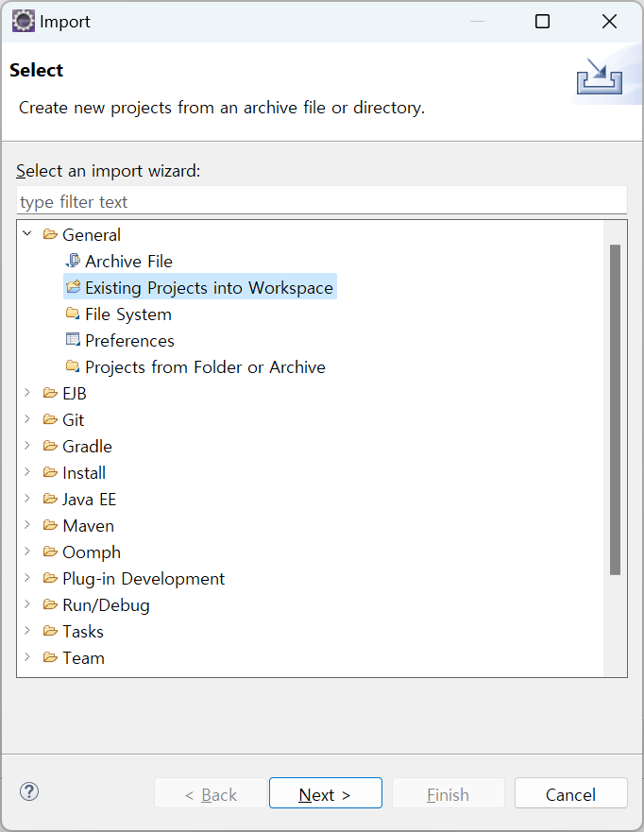Image resolution: width=644 pixels, height=832 pixels.
Task: Select the Tasks label
Action: [x=83, y=632]
